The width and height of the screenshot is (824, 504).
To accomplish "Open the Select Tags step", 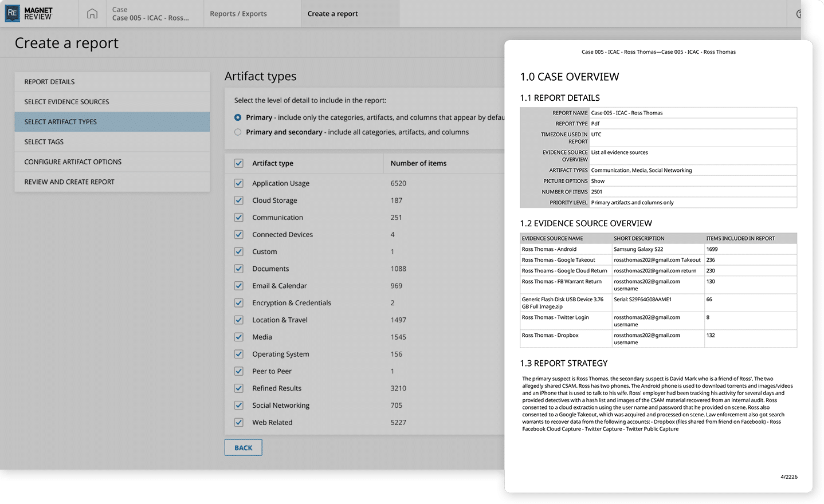I will pos(112,142).
